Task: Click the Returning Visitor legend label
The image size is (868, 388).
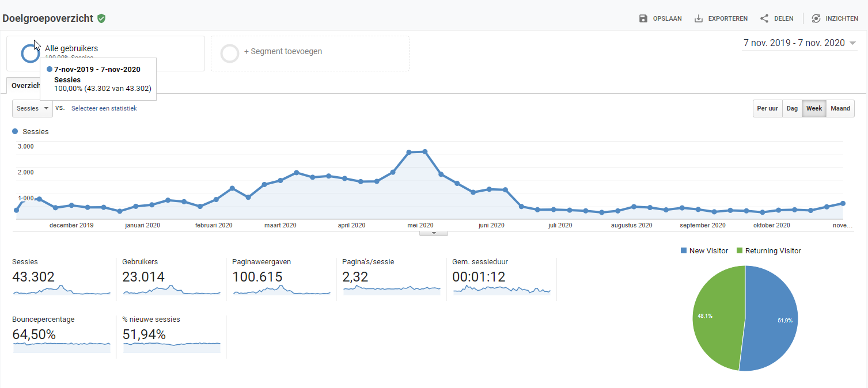Action: click(x=773, y=251)
